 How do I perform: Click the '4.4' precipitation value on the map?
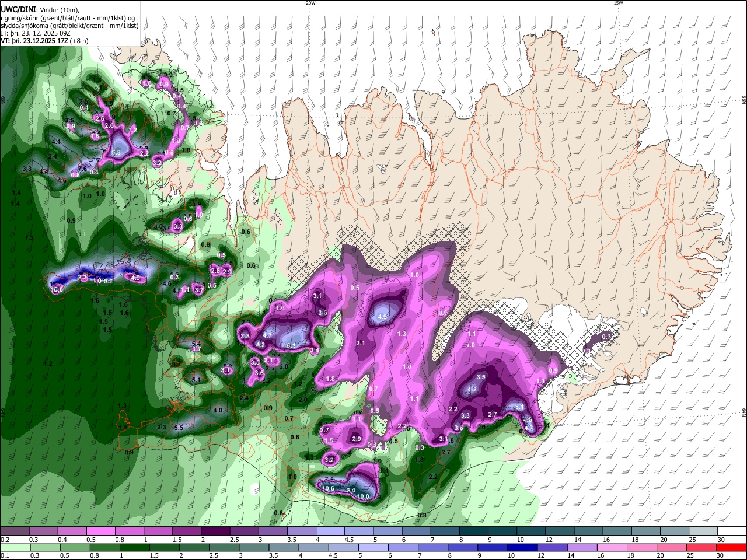(x=44, y=171)
